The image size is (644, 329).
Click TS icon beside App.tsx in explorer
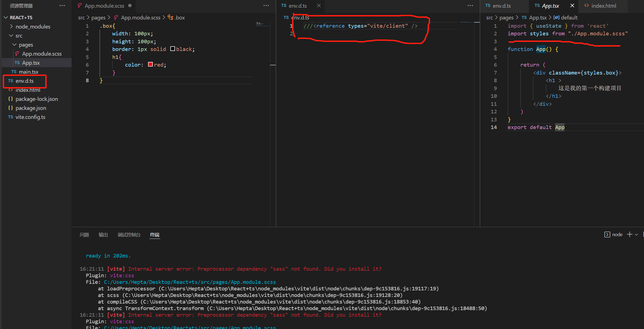[17, 62]
